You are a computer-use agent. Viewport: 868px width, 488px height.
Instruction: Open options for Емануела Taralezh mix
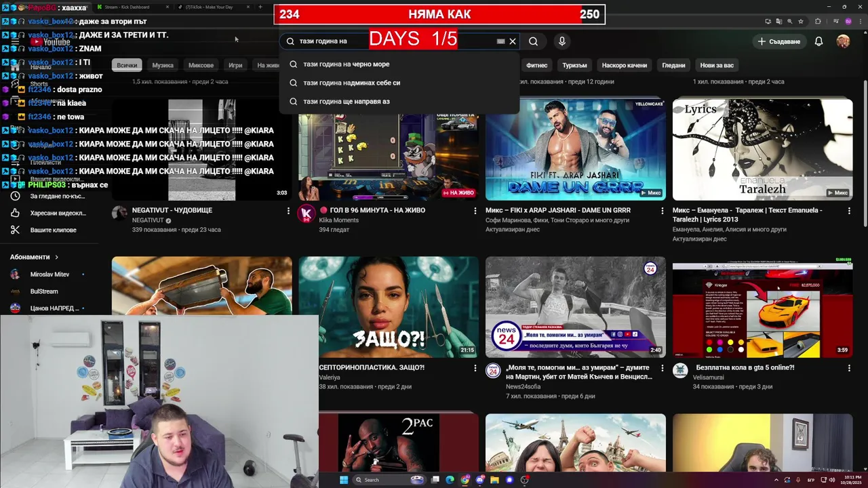(x=849, y=211)
